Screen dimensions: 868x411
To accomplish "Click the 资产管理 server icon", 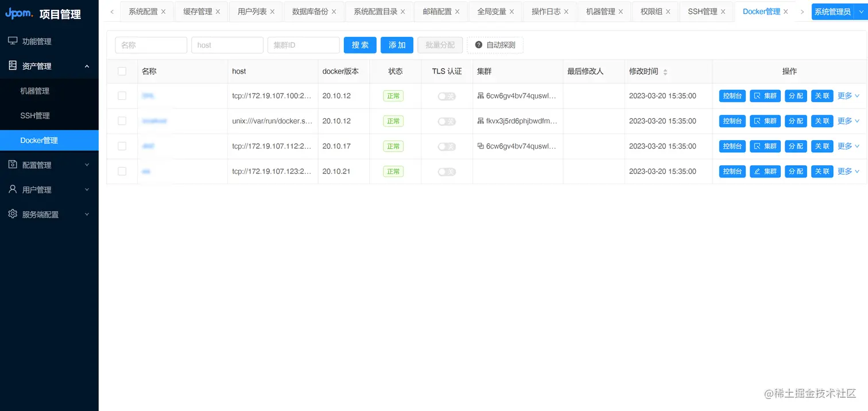I will (13, 65).
